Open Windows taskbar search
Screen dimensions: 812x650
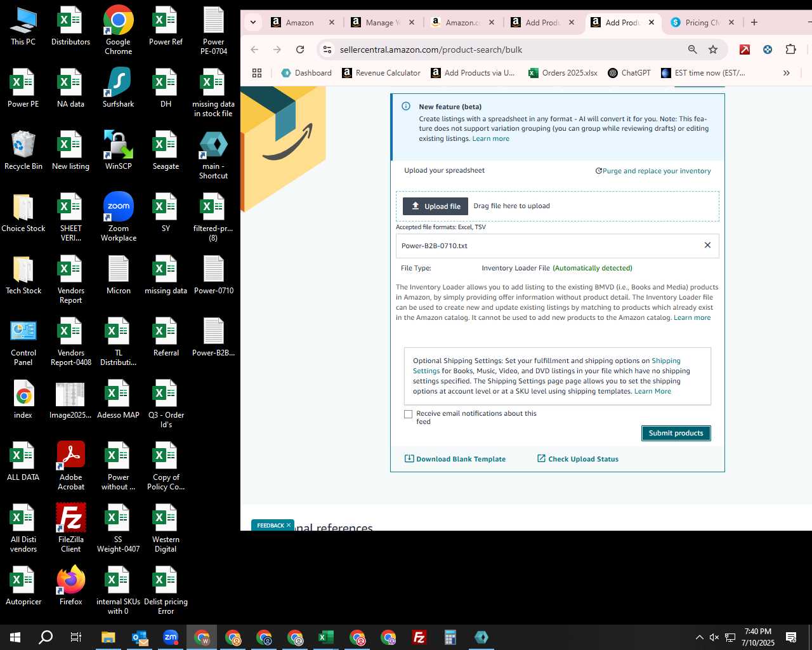(46, 637)
